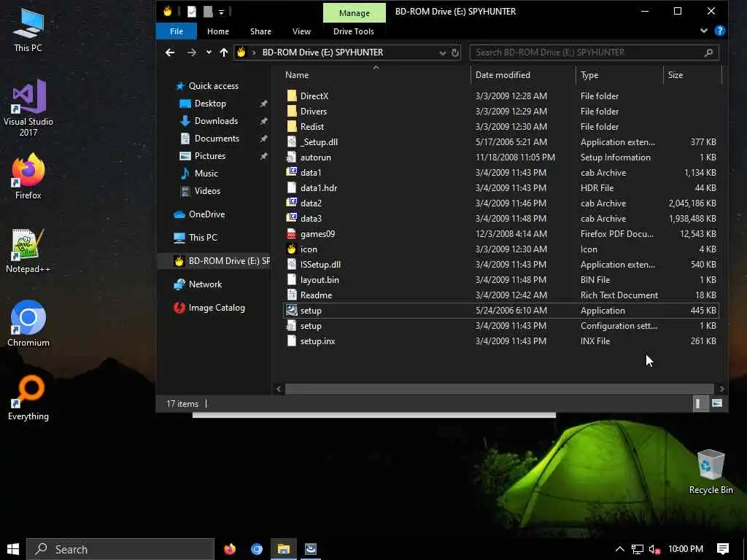747x560 pixels.
Task: Open Action Center notifications icon
Action: click(723, 549)
